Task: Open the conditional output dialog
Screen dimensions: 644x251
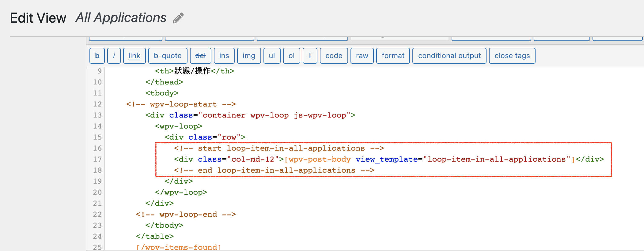Action: tap(449, 56)
